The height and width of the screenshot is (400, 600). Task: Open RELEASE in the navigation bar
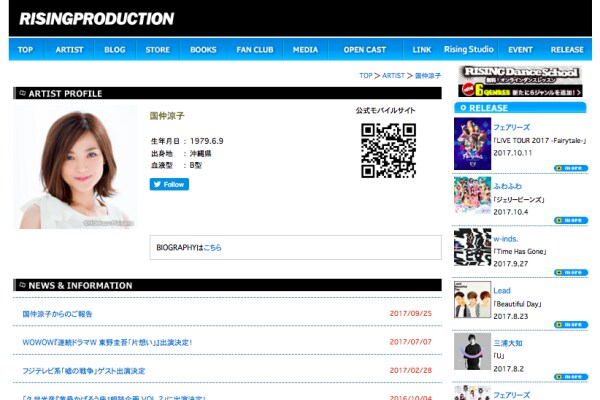pyautogui.click(x=567, y=50)
